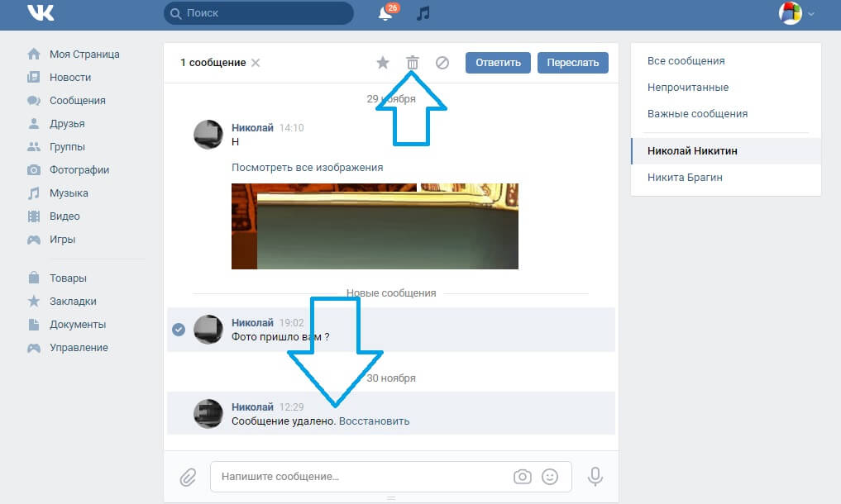
Task: Open the music note player icon
Action: (x=423, y=13)
